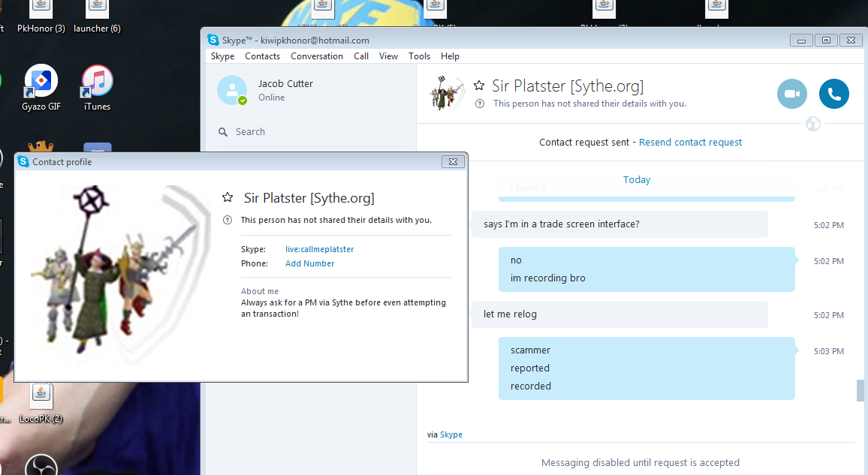Click the 5:03 PM timestamp

pos(829,351)
